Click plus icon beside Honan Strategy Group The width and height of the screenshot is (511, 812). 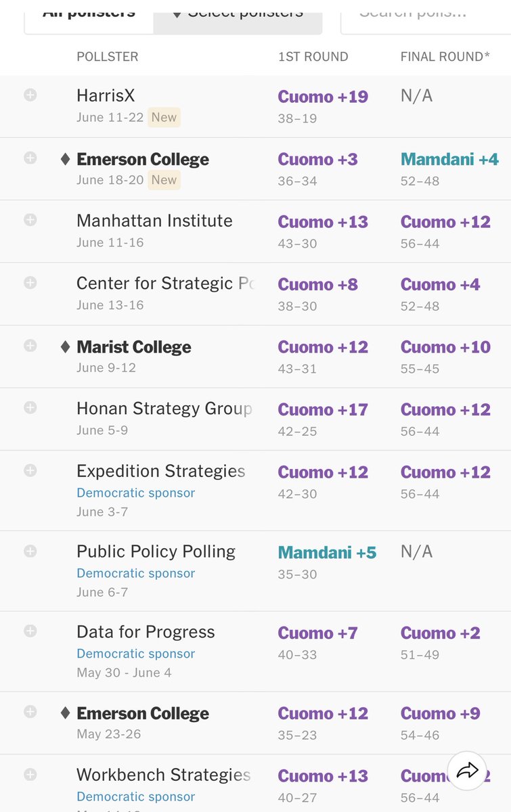point(30,407)
